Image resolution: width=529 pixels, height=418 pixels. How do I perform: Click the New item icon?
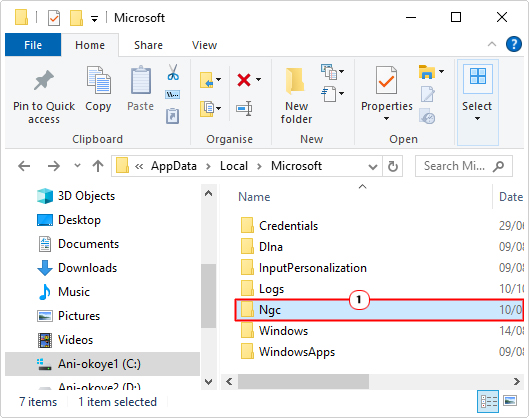pyautogui.click(x=329, y=72)
